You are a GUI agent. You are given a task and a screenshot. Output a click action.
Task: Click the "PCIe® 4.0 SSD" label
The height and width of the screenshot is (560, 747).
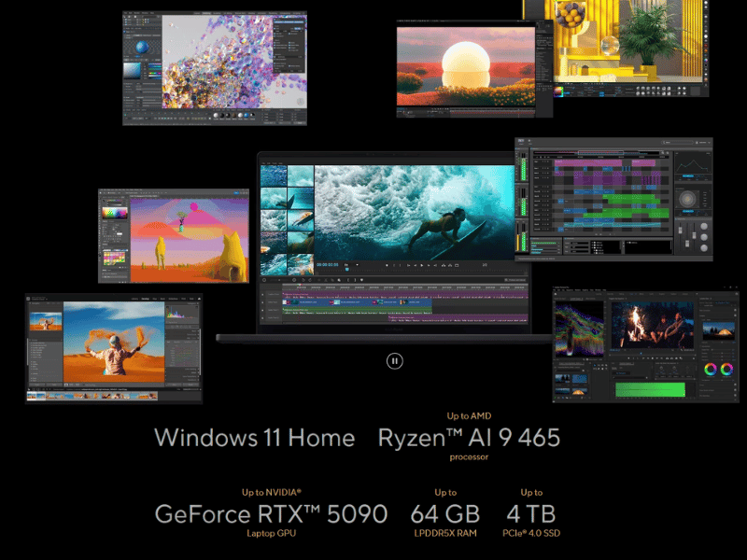click(531, 533)
